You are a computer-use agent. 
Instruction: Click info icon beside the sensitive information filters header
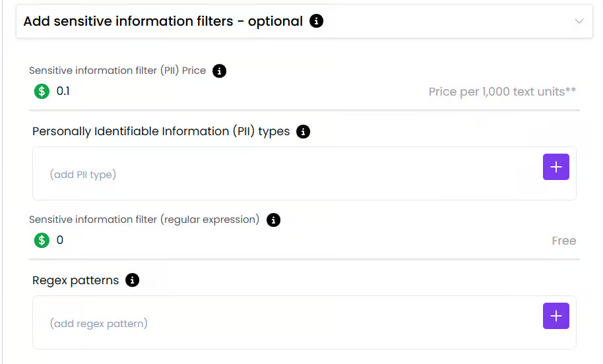[x=317, y=21]
